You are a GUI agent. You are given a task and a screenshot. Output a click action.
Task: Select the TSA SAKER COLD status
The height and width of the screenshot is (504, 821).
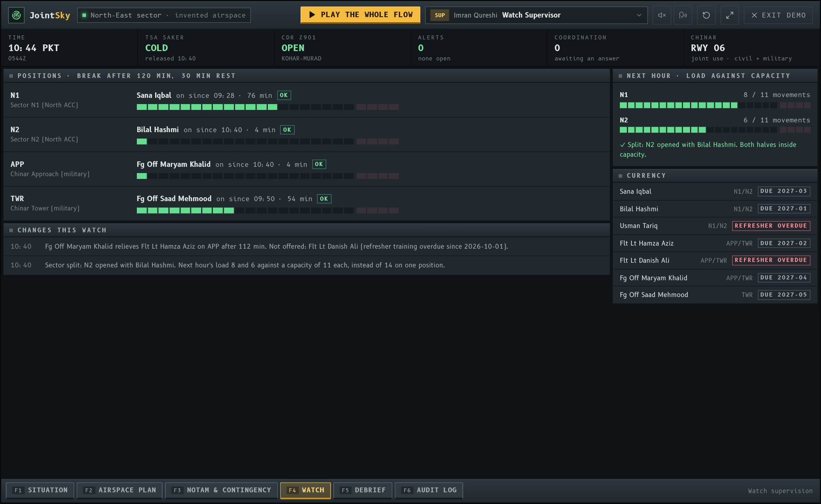click(205, 48)
